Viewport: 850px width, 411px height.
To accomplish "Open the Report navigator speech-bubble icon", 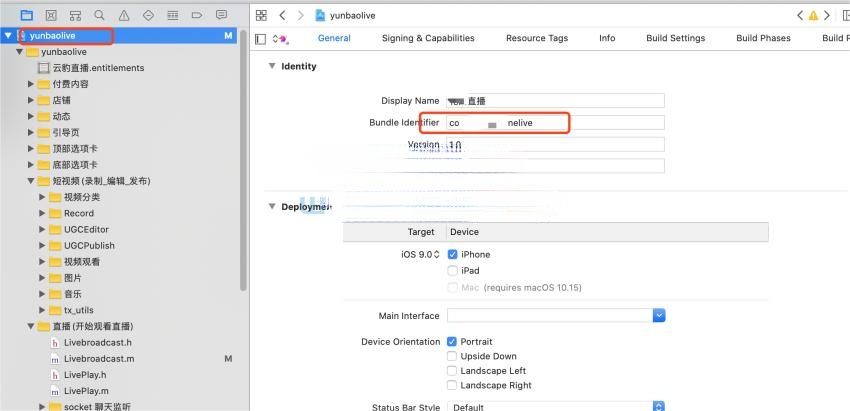I will coord(221,15).
